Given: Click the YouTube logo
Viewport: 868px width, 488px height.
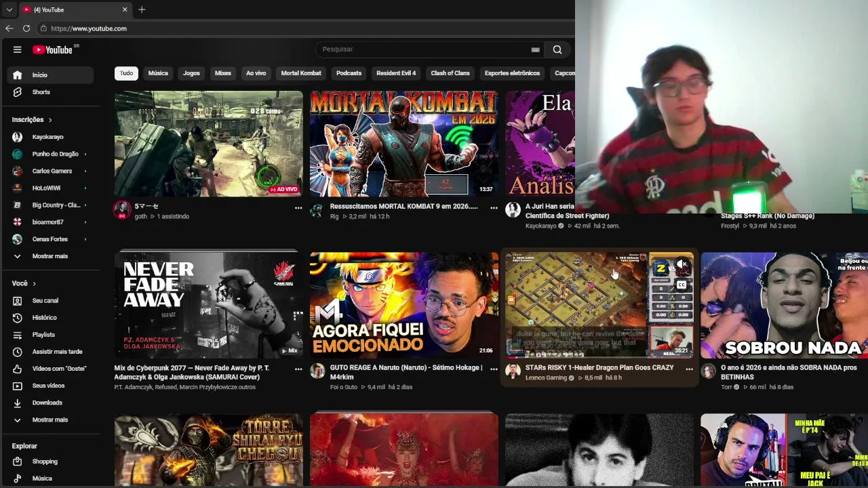Looking at the screenshot, I should tap(52, 49).
